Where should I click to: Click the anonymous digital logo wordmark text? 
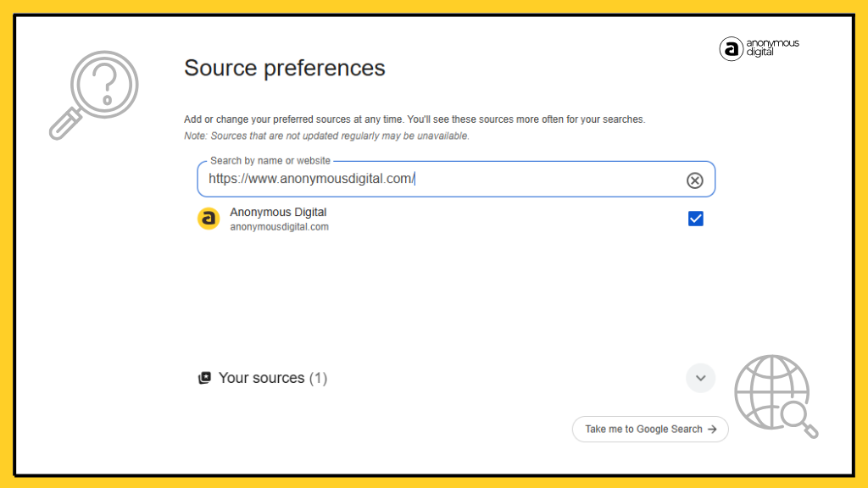point(772,47)
